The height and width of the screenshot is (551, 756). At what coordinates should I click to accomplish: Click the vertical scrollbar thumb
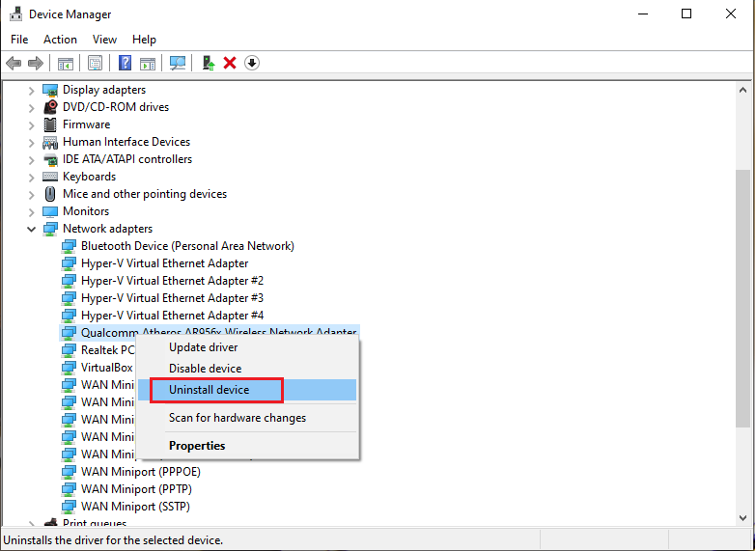pos(742,299)
